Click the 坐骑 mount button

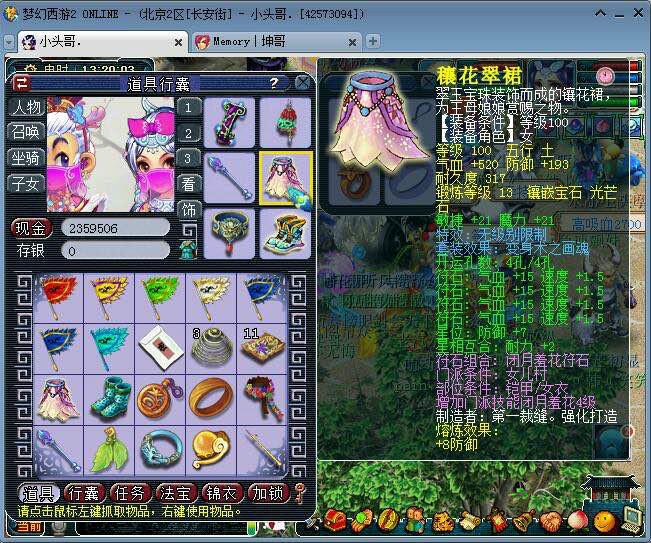(26, 158)
